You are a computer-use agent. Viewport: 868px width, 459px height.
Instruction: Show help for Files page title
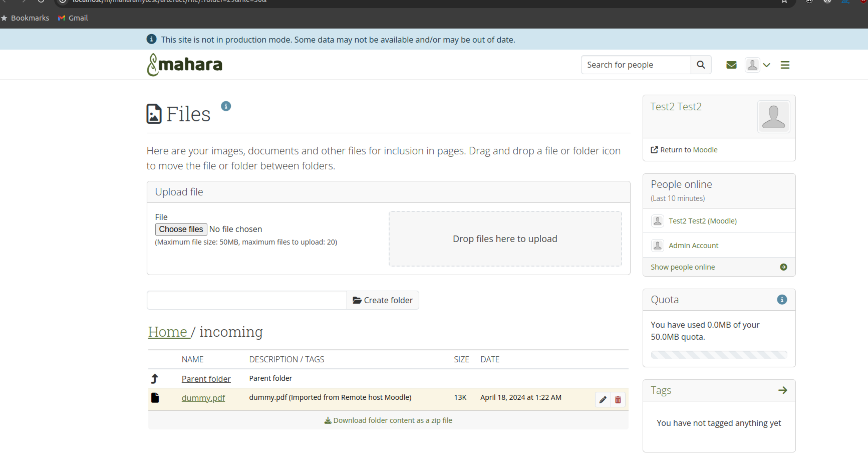click(226, 106)
